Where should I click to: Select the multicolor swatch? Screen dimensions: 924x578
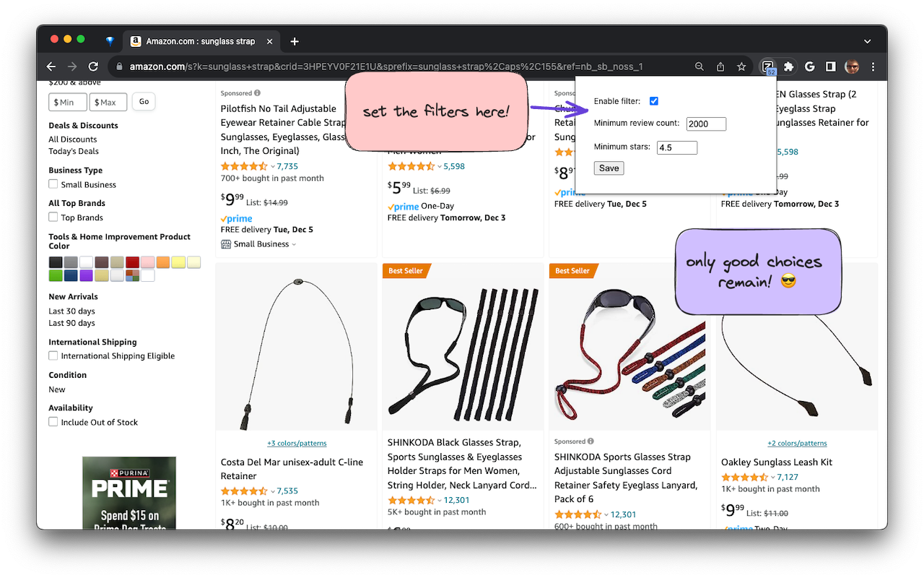coord(132,275)
